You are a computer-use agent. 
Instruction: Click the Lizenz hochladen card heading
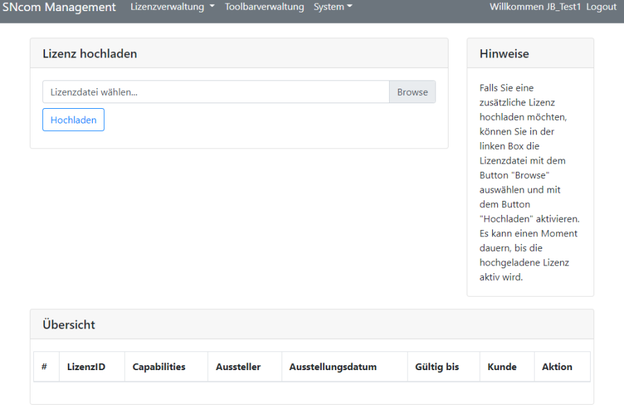(90, 54)
